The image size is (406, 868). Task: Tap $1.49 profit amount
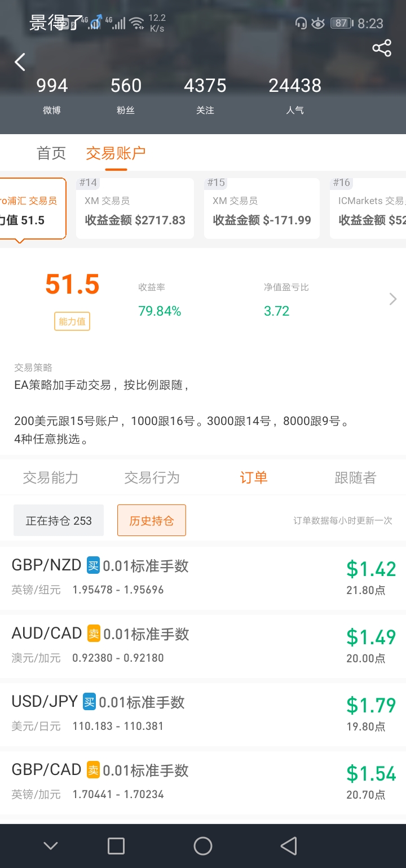(x=371, y=637)
